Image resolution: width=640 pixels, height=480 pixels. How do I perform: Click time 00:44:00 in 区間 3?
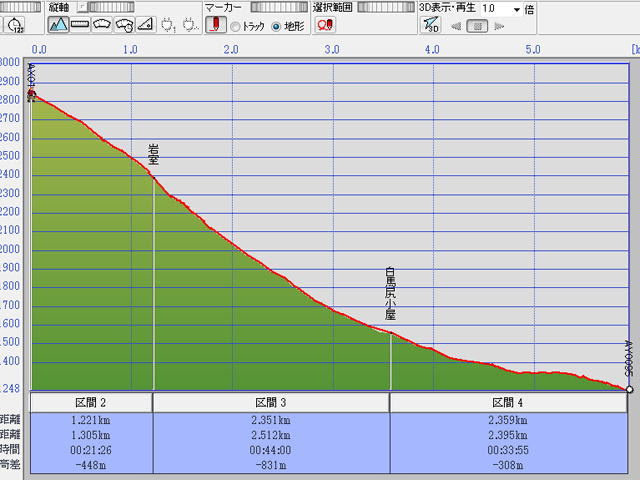(271, 450)
